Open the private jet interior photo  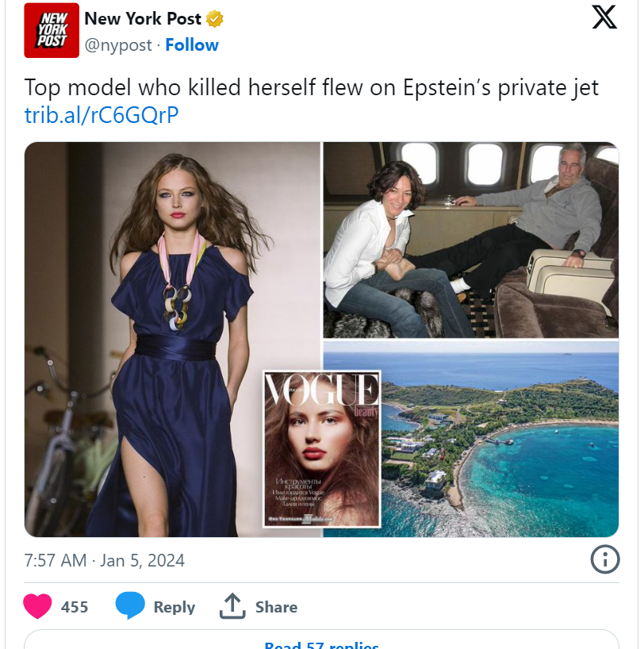(x=471, y=240)
